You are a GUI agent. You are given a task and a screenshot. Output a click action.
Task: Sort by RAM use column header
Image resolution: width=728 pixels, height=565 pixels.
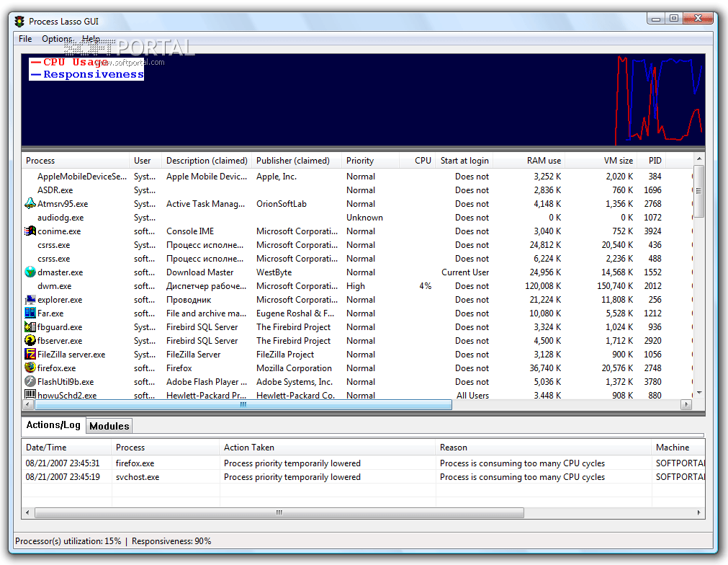(529, 161)
